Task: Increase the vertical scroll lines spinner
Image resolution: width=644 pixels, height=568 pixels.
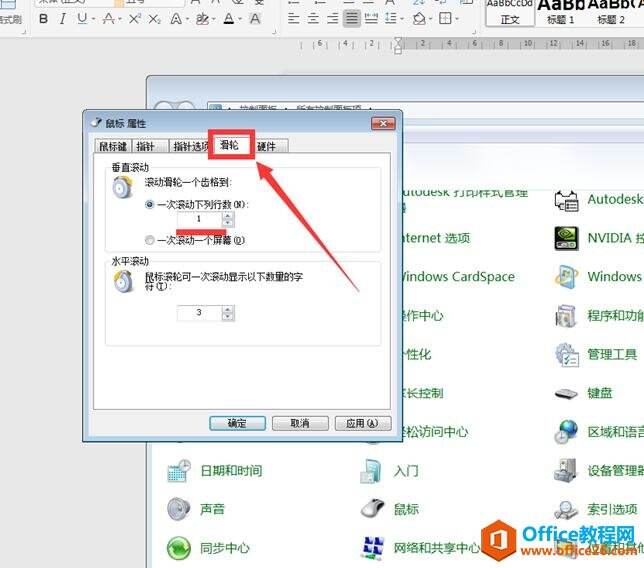Action: 228,216
